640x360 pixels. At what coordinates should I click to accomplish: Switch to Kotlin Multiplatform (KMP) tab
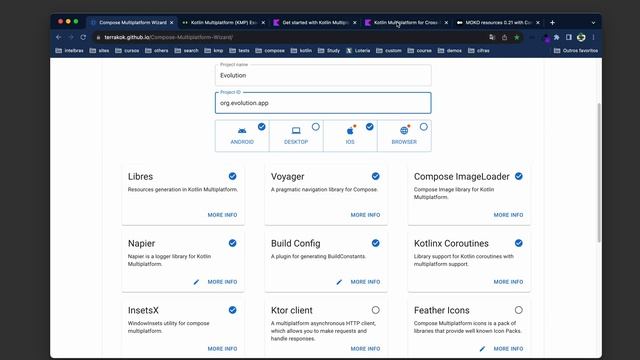click(223, 22)
